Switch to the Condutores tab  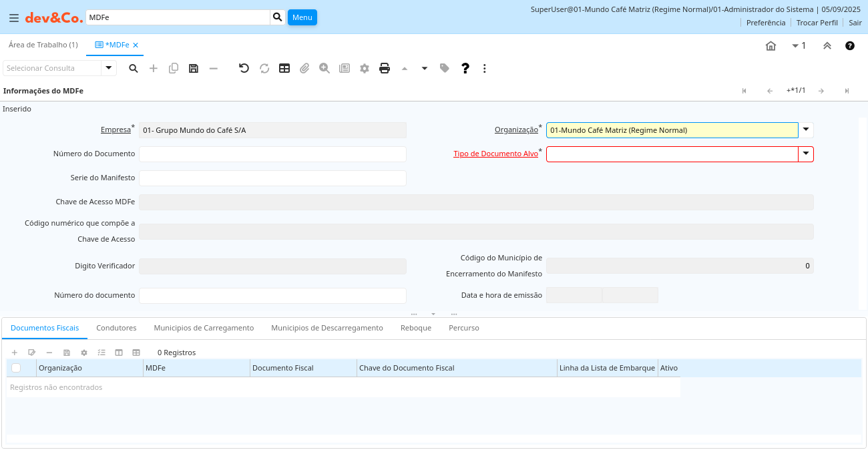116,328
